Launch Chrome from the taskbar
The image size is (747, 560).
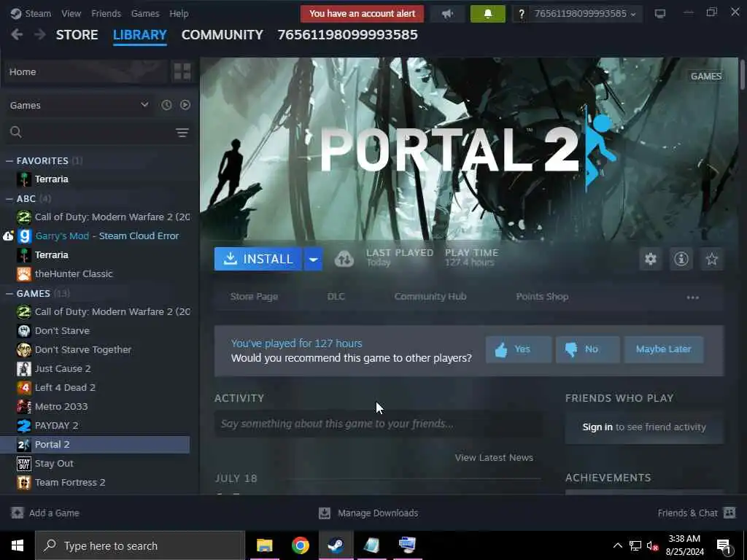[x=300, y=545]
